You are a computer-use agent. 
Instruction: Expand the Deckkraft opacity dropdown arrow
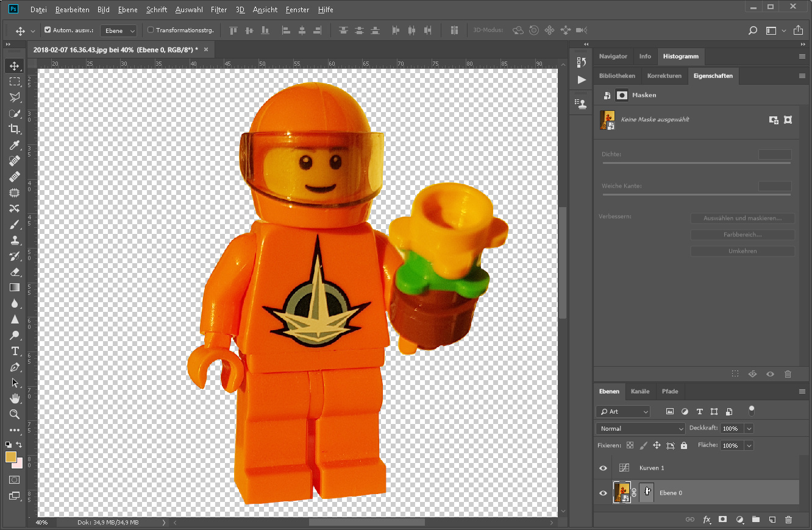point(749,428)
